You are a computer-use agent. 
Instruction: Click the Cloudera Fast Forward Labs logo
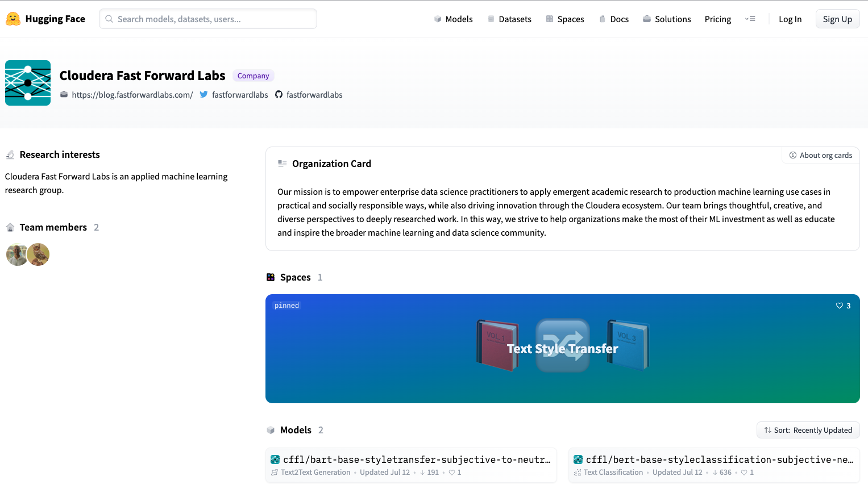(28, 83)
